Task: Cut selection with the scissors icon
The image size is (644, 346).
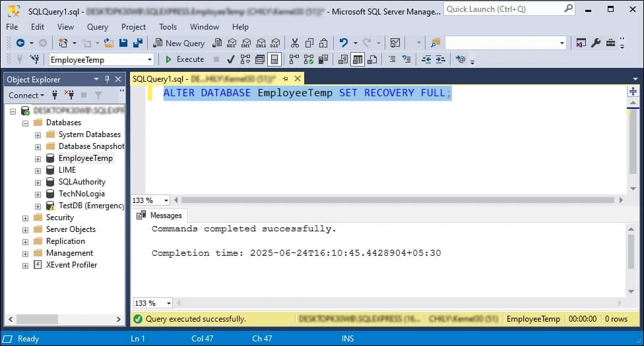Action: 294,43
